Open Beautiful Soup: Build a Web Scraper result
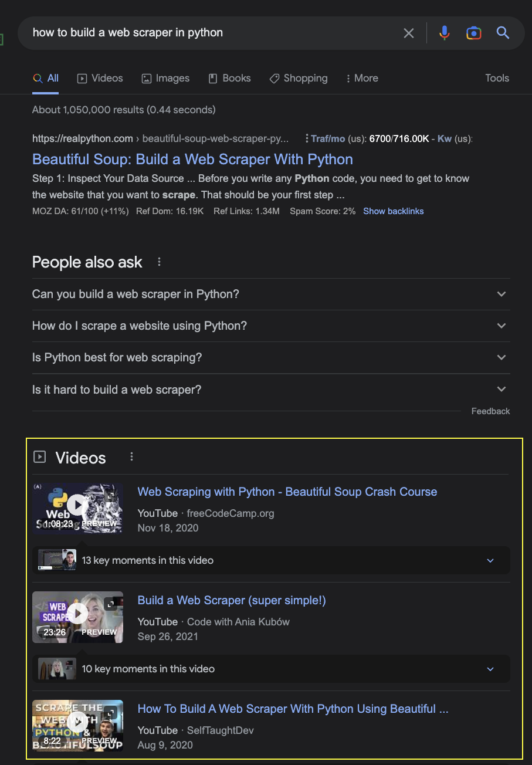 coord(192,160)
